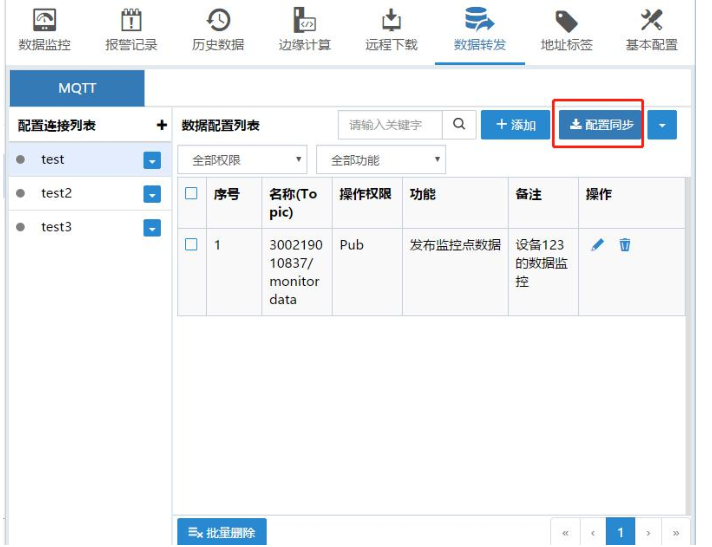The width and height of the screenshot is (712, 547).
Task: Select the test3 connection status dot
Action: click(20, 227)
